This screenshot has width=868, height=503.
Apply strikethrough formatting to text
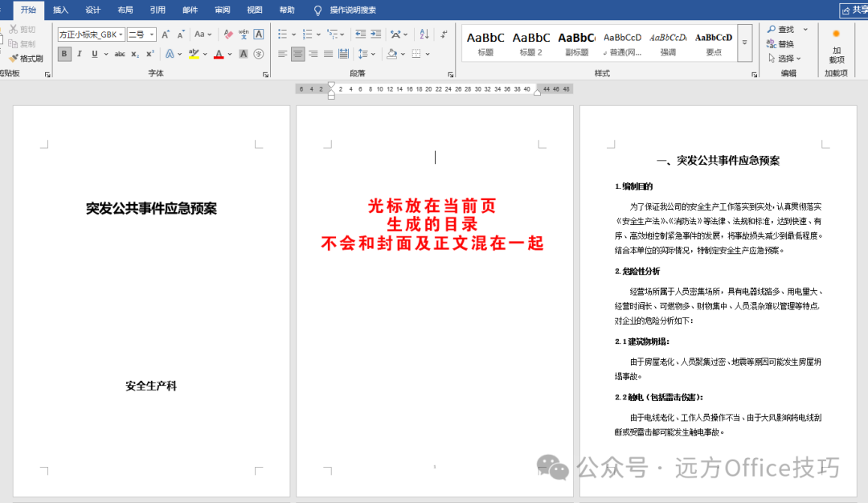click(120, 54)
